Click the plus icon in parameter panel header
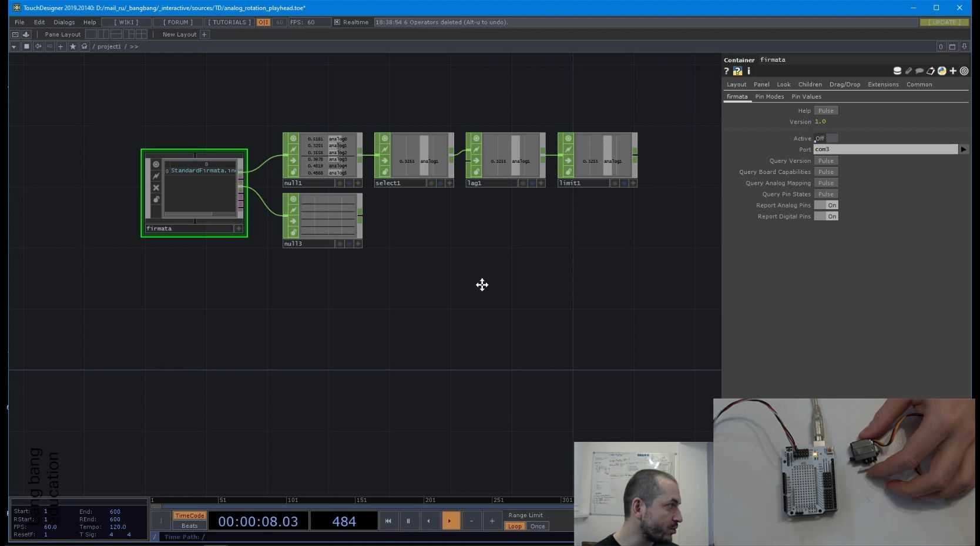980x546 pixels. tap(953, 71)
